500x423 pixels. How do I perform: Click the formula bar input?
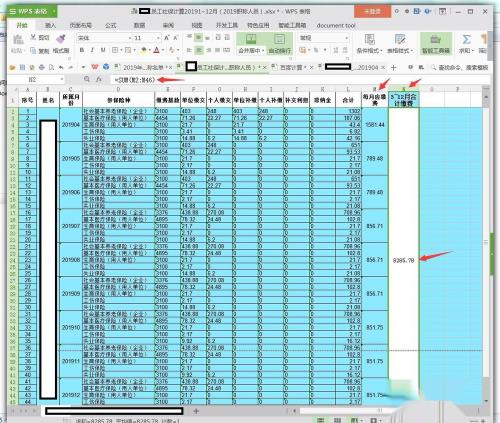[300, 80]
